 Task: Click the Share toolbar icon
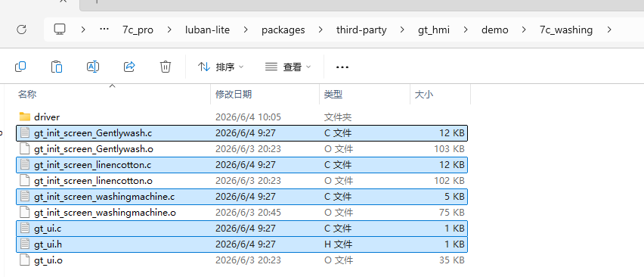[x=129, y=67]
